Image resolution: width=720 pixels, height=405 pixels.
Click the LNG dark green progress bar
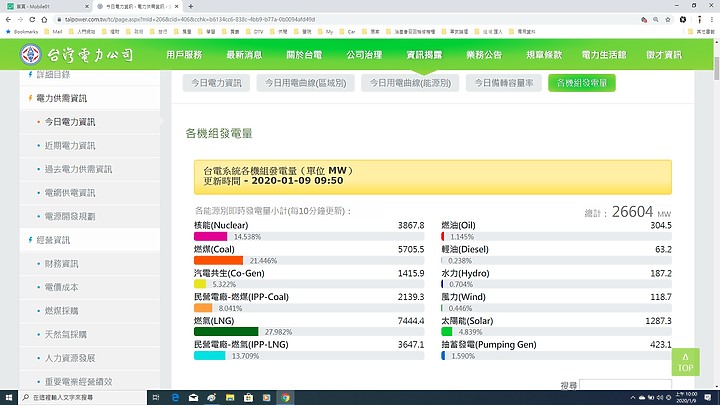pyautogui.click(x=226, y=332)
